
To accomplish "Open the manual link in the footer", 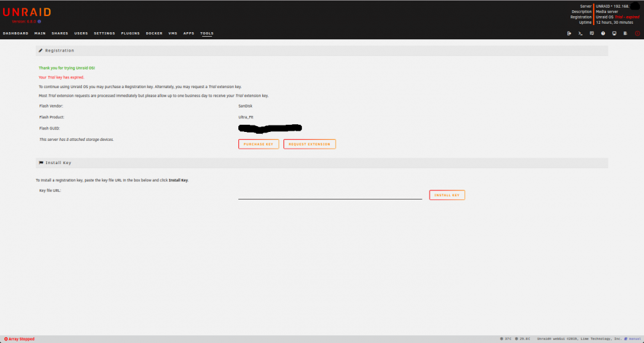I will click(634, 339).
